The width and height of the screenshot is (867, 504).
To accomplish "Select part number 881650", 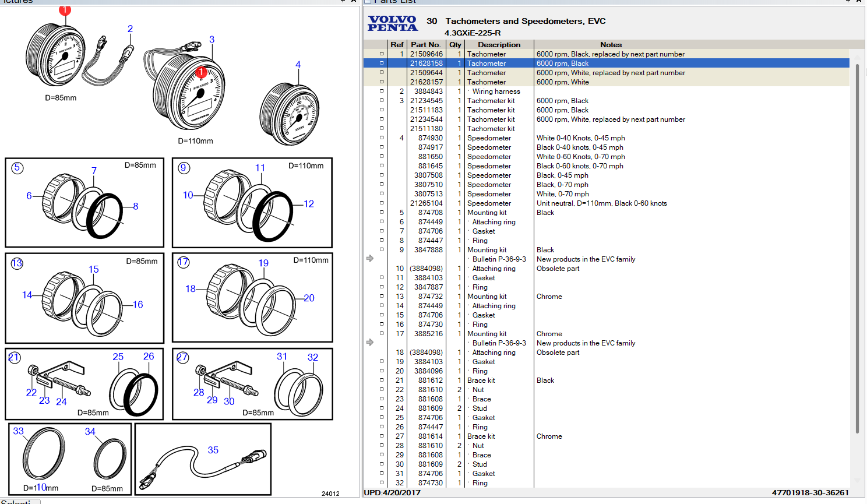I will [431, 156].
